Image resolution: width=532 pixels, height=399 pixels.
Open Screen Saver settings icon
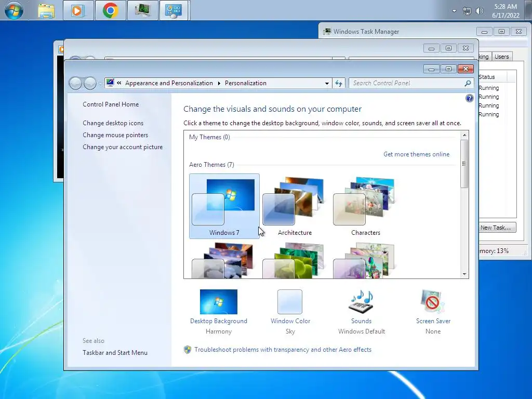coord(433,302)
